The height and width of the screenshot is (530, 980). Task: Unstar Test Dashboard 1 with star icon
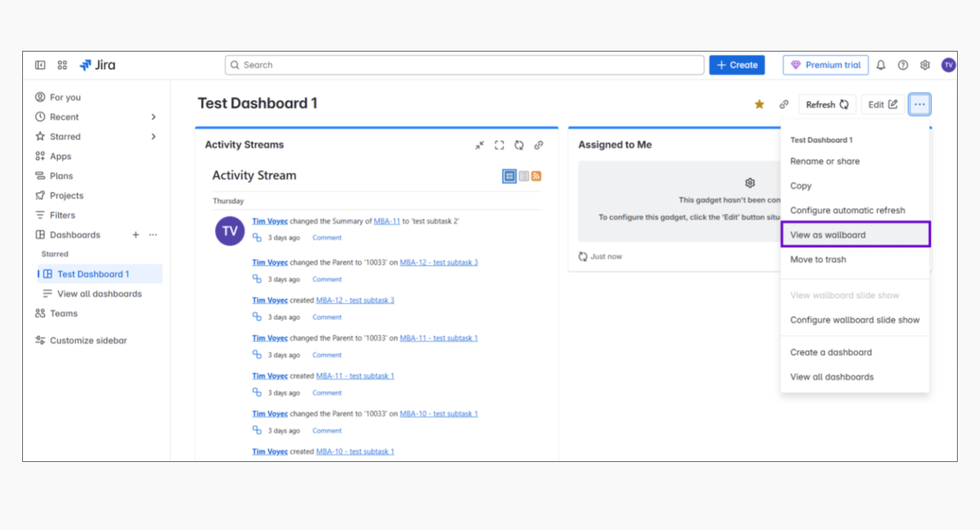tap(759, 105)
